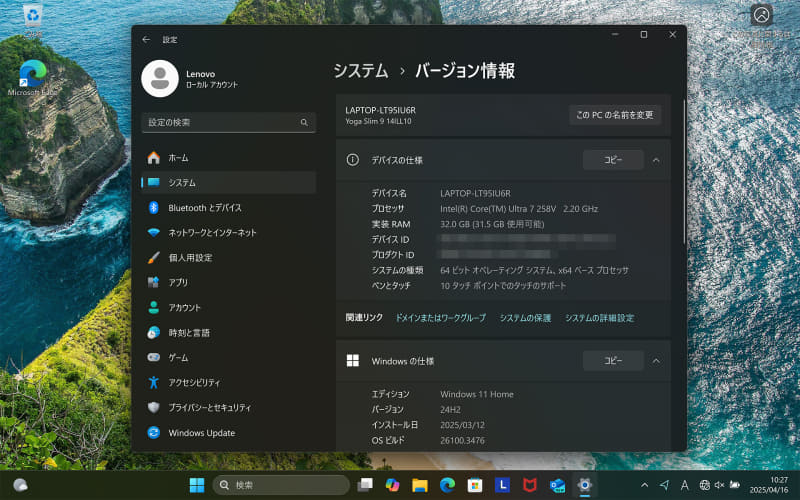Open Task View on the taskbar
This screenshot has width=800, height=500.
[x=365, y=485]
